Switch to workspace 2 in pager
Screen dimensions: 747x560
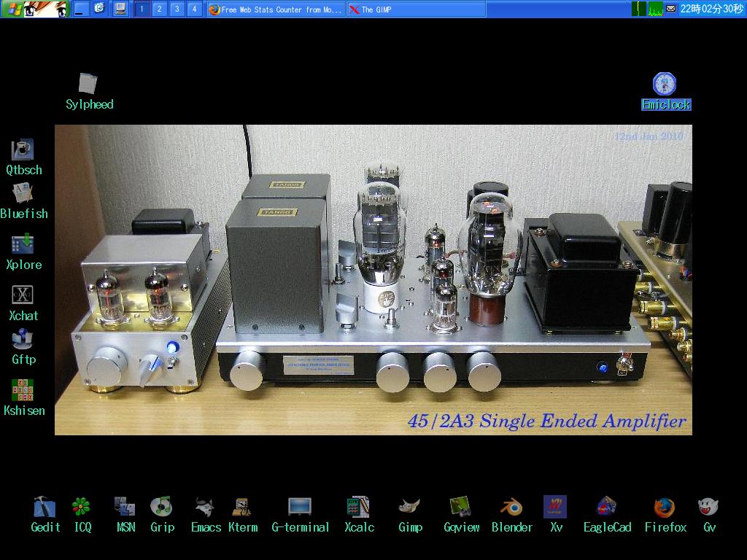point(159,9)
